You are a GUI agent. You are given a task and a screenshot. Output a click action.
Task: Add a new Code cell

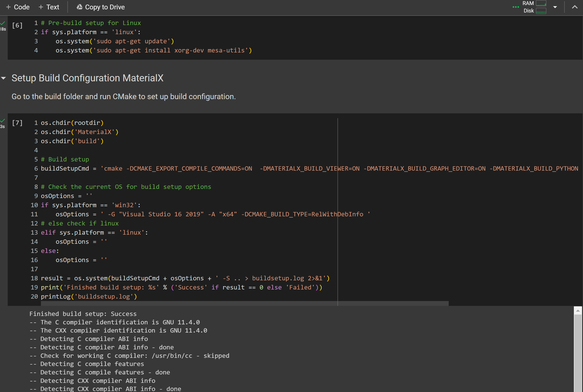tap(21, 7)
